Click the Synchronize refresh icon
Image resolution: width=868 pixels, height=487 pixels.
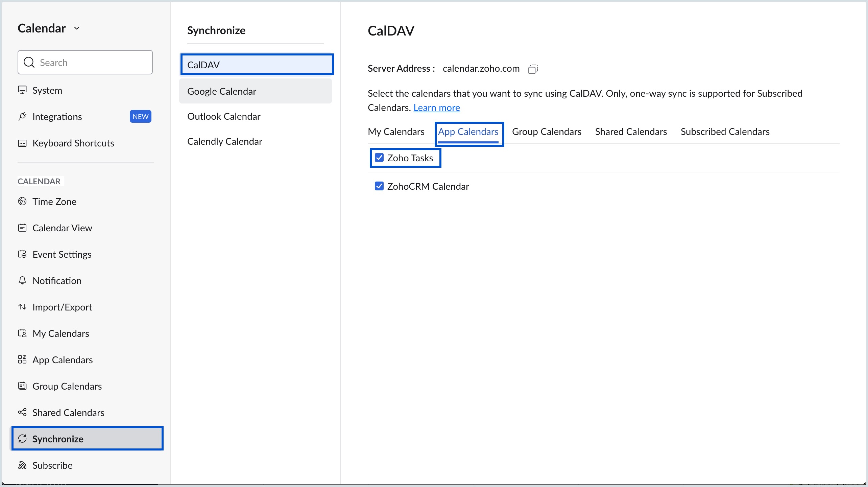(x=22, y=439)
